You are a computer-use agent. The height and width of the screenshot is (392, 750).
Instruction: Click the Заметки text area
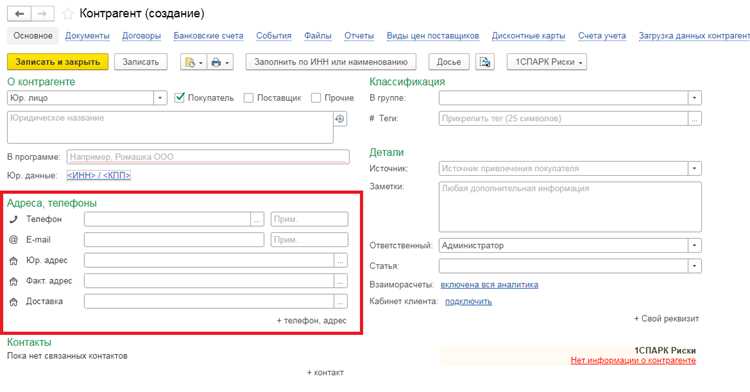point(570,207)
